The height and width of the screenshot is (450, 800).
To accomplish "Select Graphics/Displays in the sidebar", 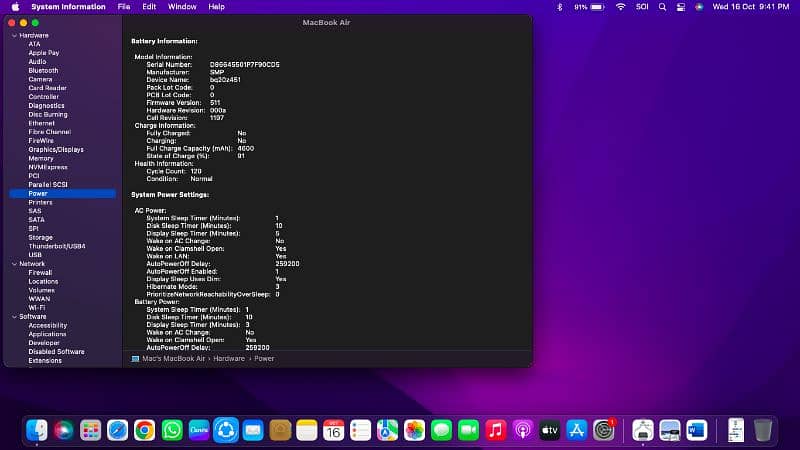I will (56, 149).
